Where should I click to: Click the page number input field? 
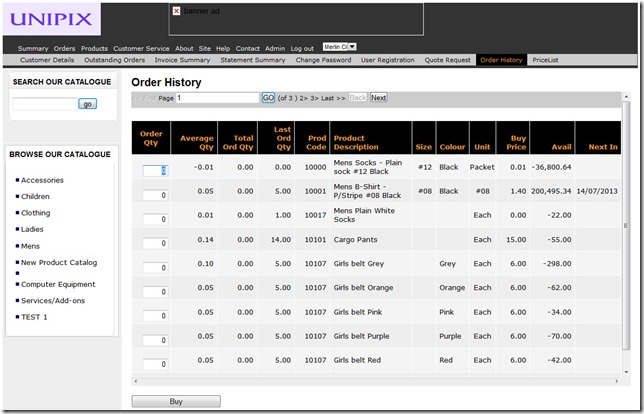tap(217, 98)
